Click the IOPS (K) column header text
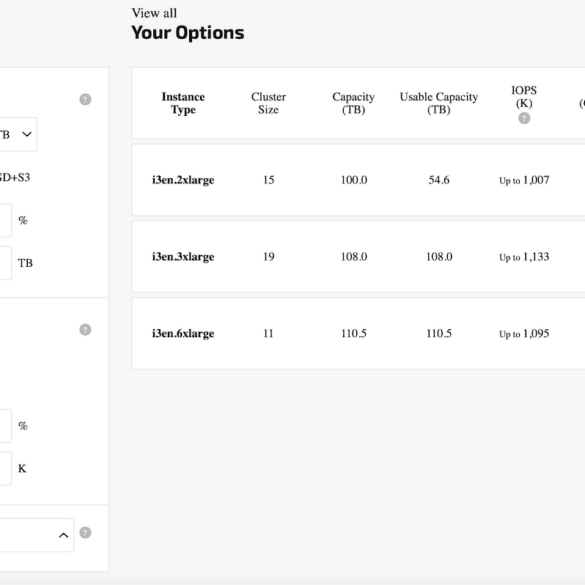The height and width of the screenshot is (585, 585). [x=524, y=97]
